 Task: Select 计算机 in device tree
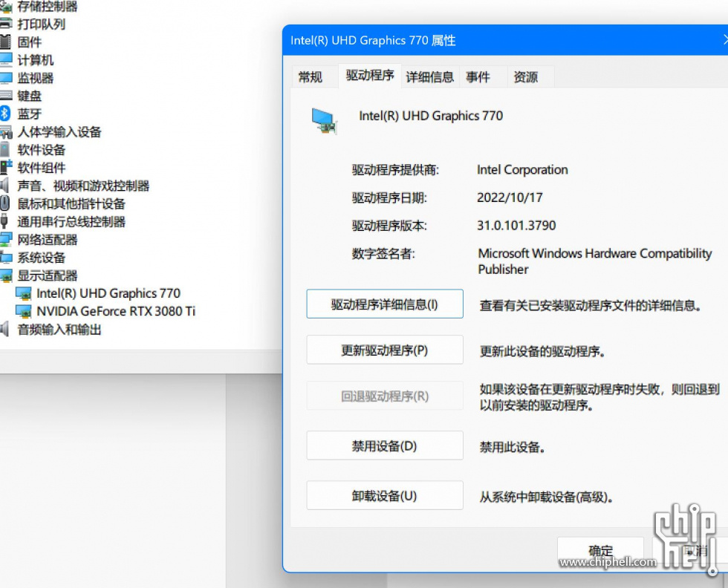[x=36, y=60]
